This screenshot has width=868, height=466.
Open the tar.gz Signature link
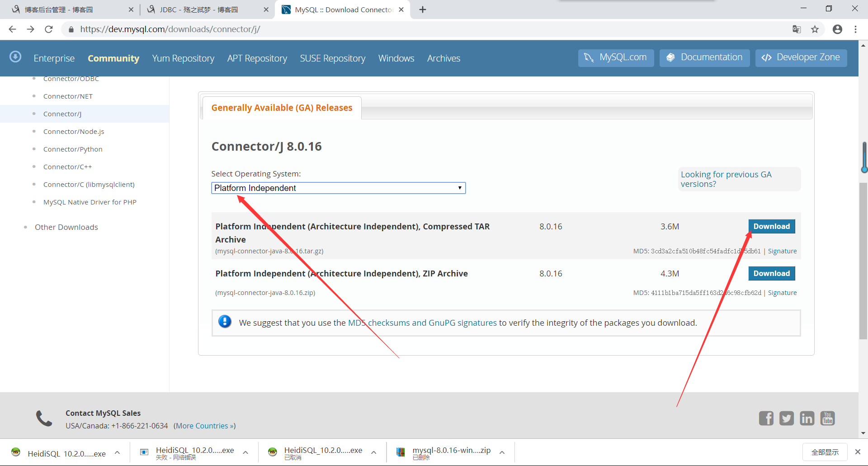pyautogui.click(x=782, y=251)
